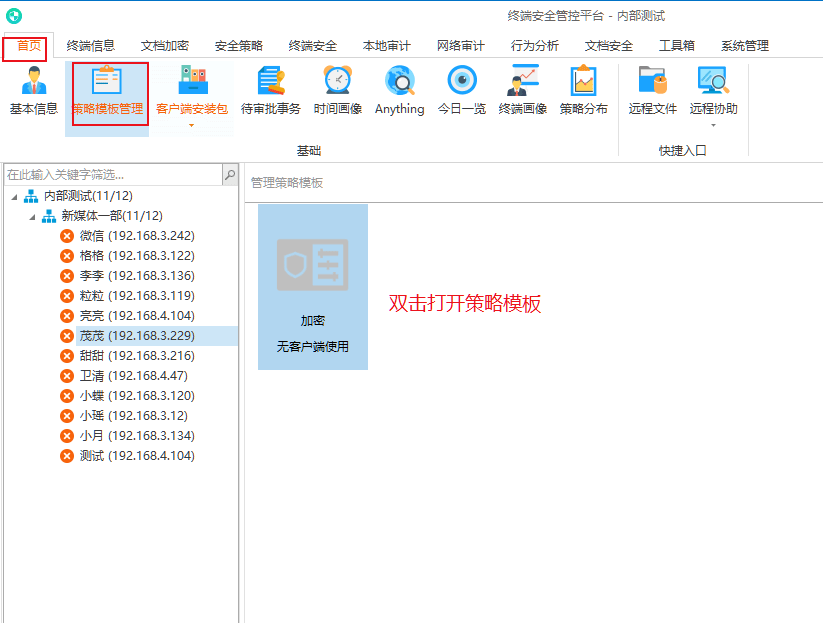Select 甜甜 (192.168.3.216) in tree
This screenshot has height=623, width=823.
(137, 356)
